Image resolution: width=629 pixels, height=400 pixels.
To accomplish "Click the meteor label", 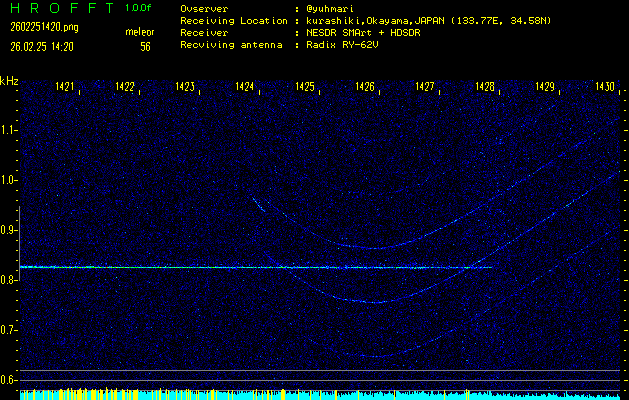I will coord(140,32).
